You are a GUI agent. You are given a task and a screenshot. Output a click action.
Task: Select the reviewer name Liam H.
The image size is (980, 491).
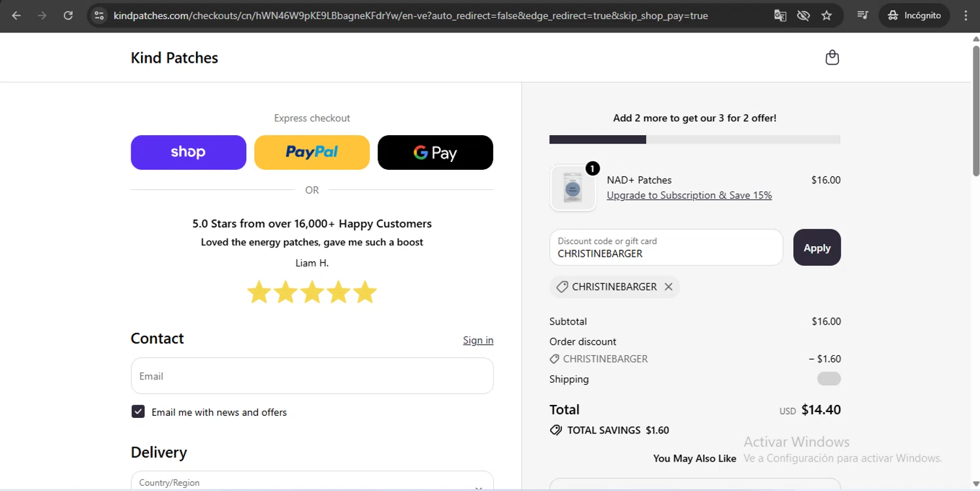pos(312,262)
